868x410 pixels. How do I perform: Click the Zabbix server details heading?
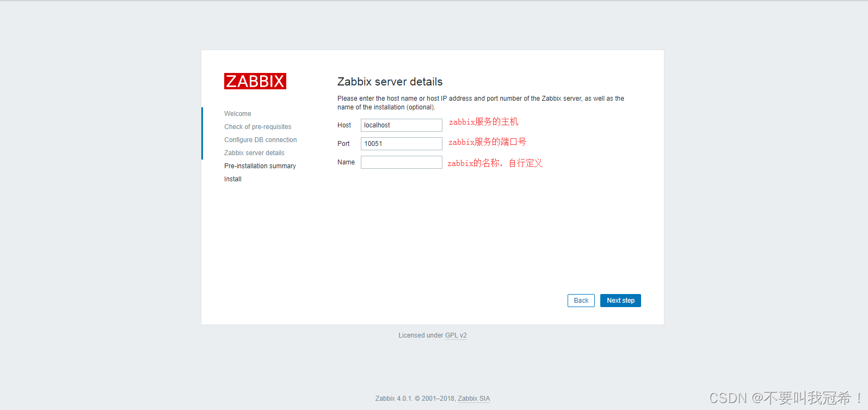click(x=390, y=82)
